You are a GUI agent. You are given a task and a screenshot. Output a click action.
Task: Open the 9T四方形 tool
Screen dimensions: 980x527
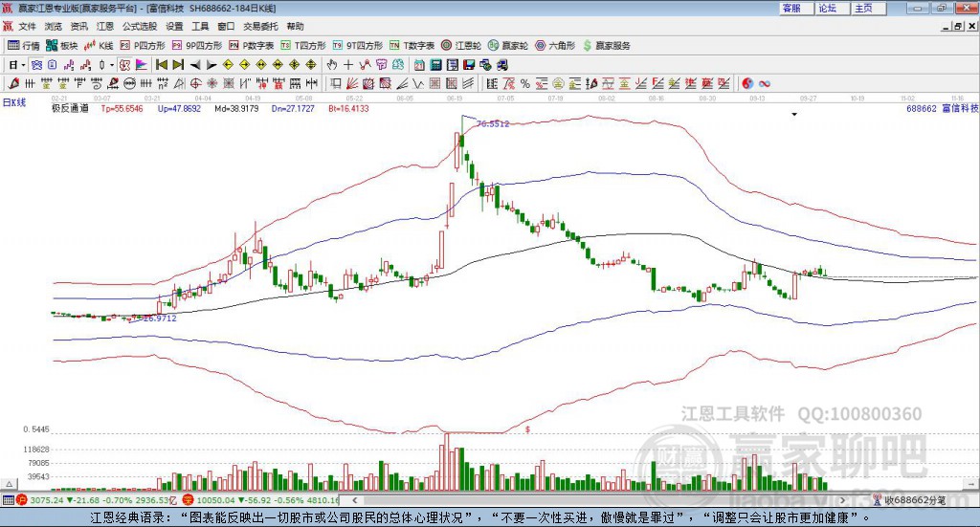coord(358,46)
